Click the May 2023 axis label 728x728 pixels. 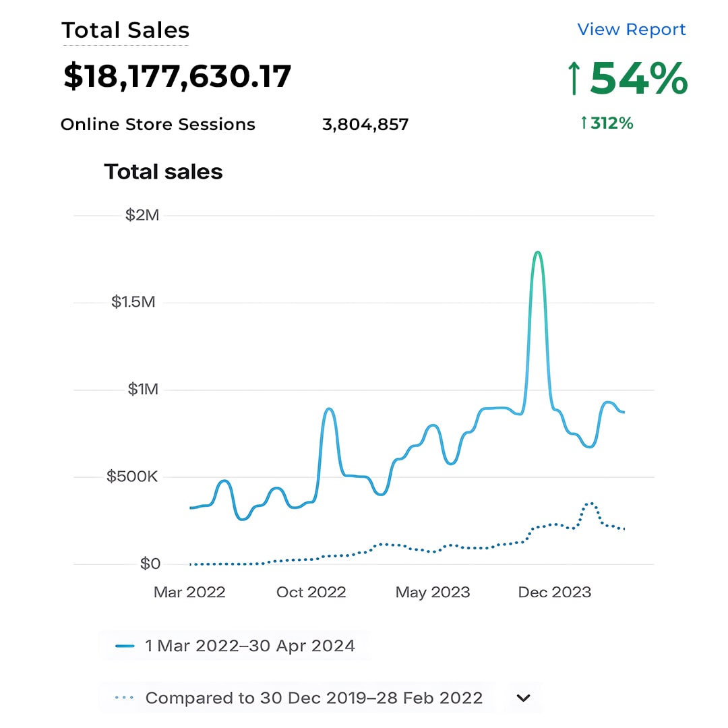pos(433,593)
